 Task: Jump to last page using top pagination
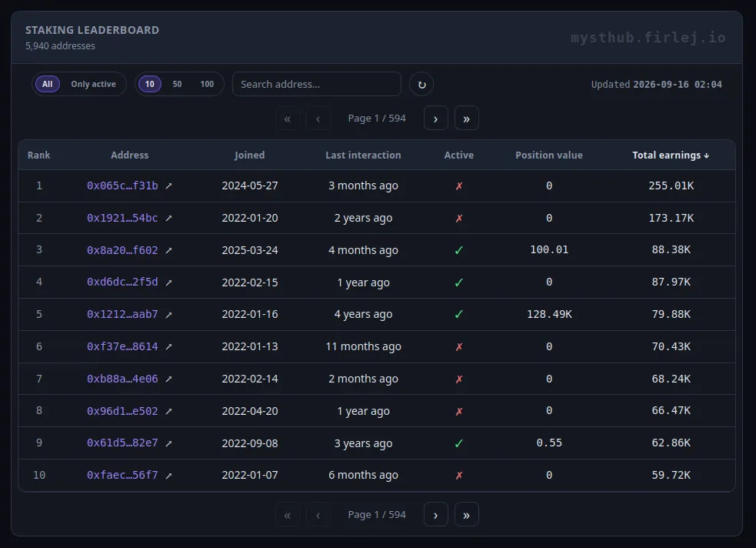click(x=467, y=119)
